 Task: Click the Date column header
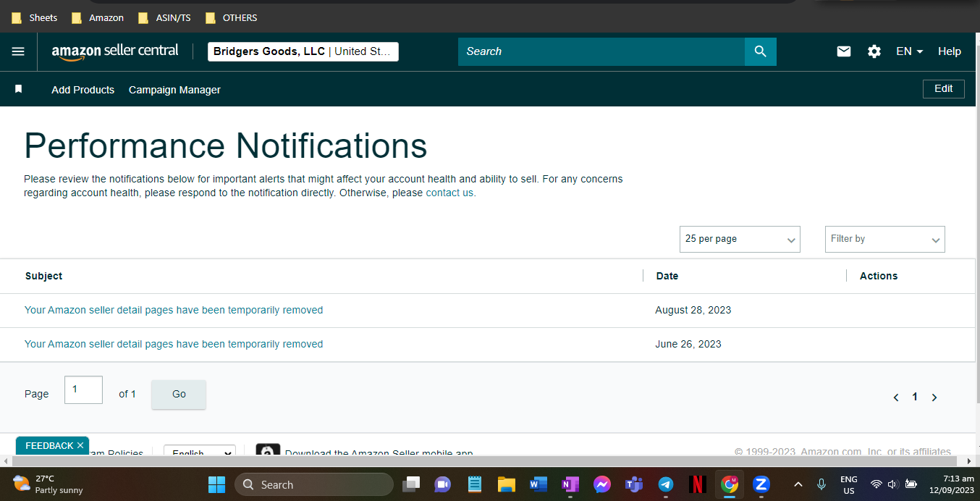[x=667, y=276]
